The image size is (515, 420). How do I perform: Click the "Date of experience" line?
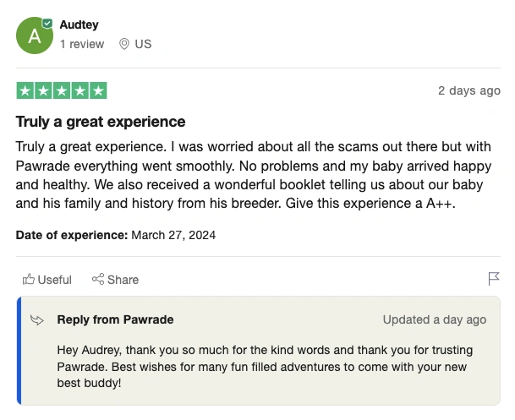pos(116,235)
